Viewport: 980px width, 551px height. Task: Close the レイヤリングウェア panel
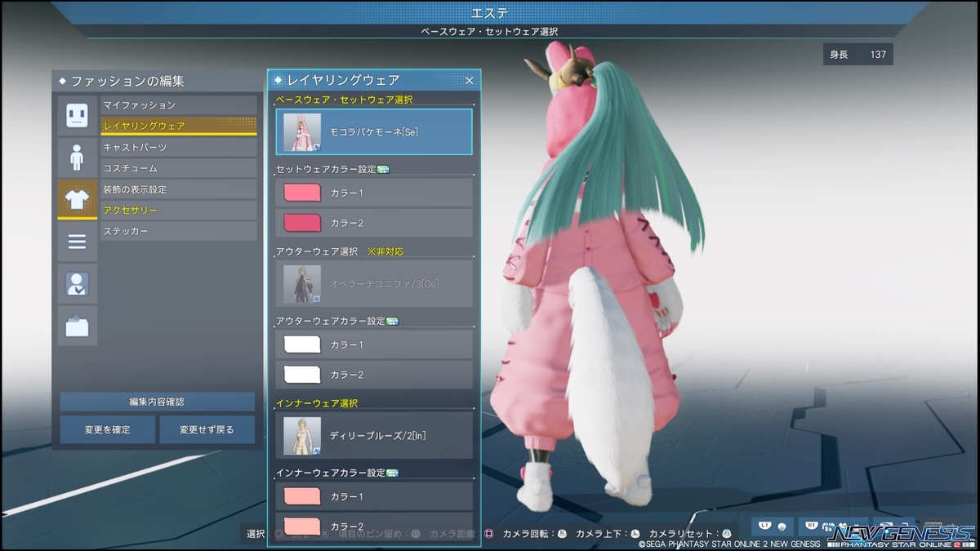point(470,80)
